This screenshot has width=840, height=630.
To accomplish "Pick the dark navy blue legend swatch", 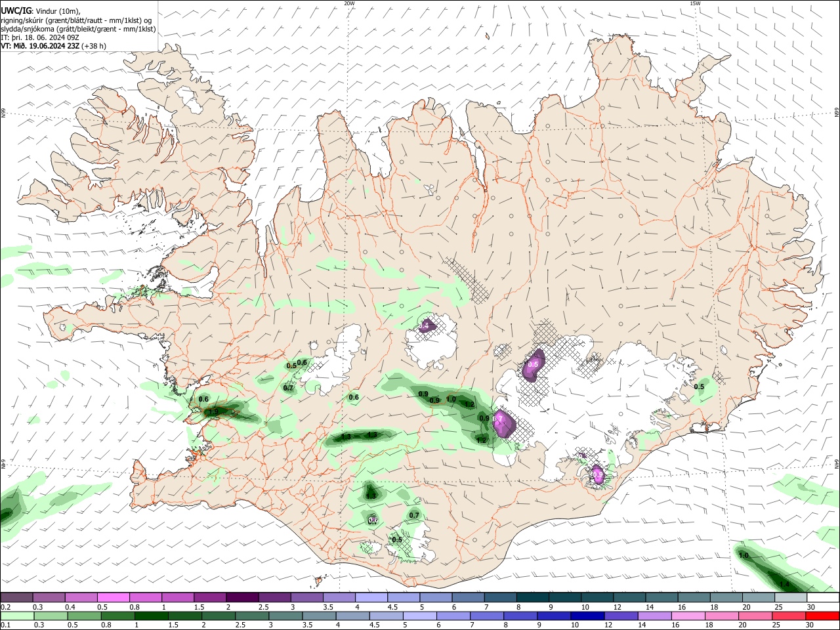I will point(586,616).
